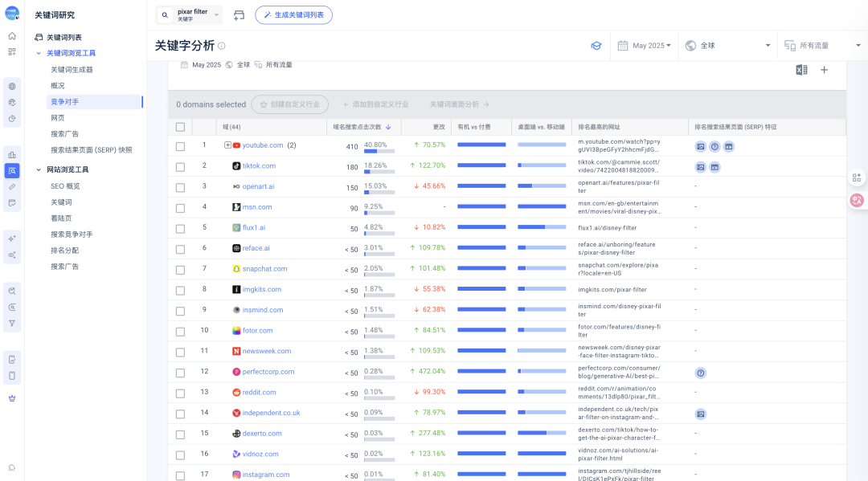Select the active keyword research rail icon
Viewport: 868px width, 481px height.
(11, 171)
